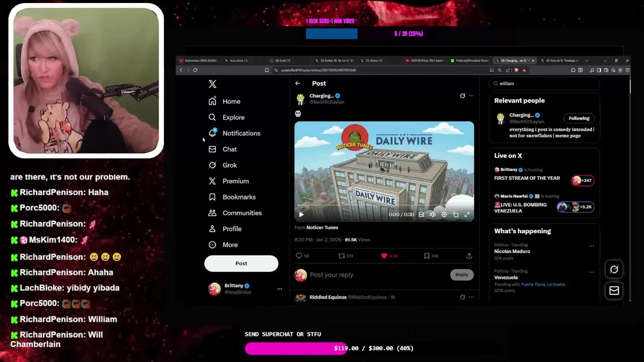
Task: Click the gray Reply button
Action: click(x=461, y=275)
